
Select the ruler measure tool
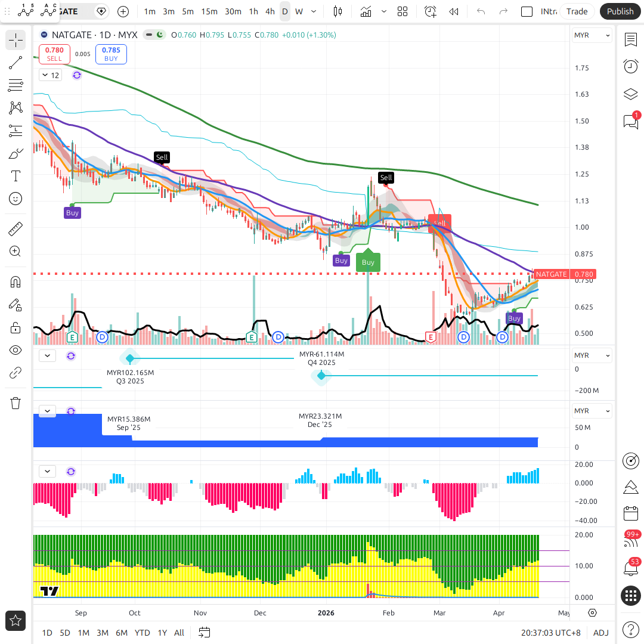click(x=16, y=228)
